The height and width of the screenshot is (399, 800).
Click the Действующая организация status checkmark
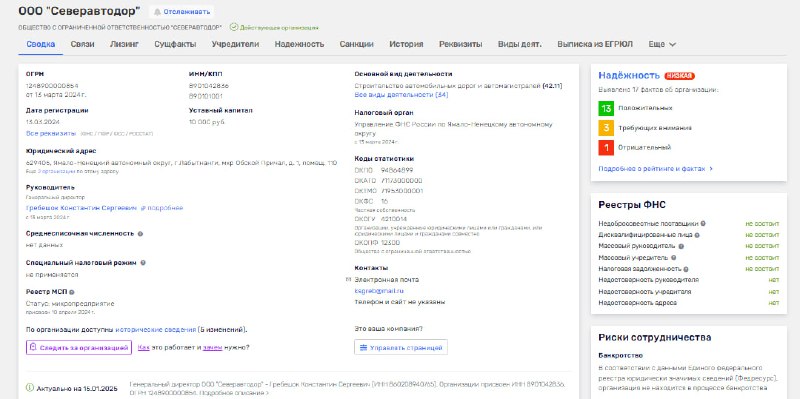(234, 27)
